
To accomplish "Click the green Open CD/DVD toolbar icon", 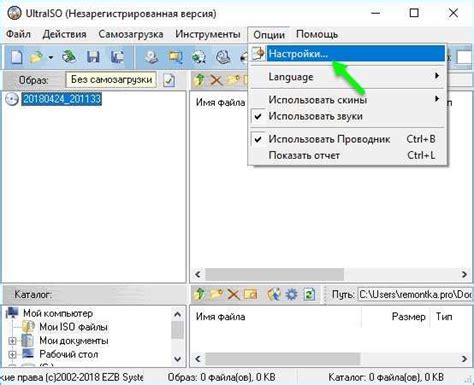I will [x=69, y=57].
